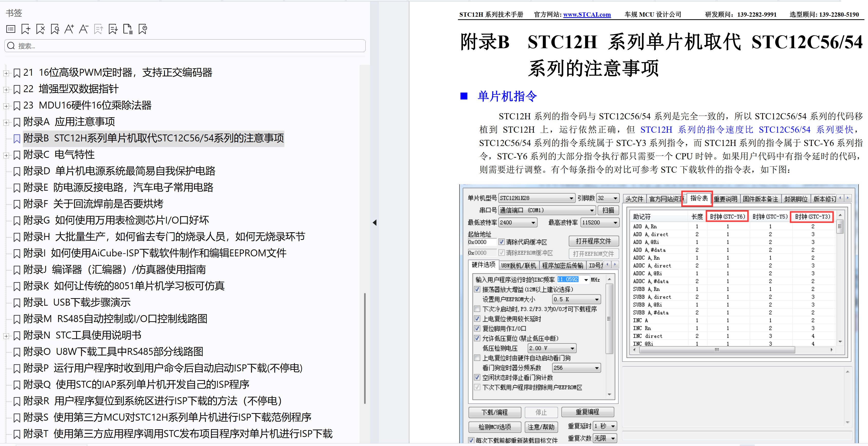Viewport: 868px width, 446px height.
Task: Click the bookmark ribbon icon beside 附录T
Action: [x=17, y=434]
